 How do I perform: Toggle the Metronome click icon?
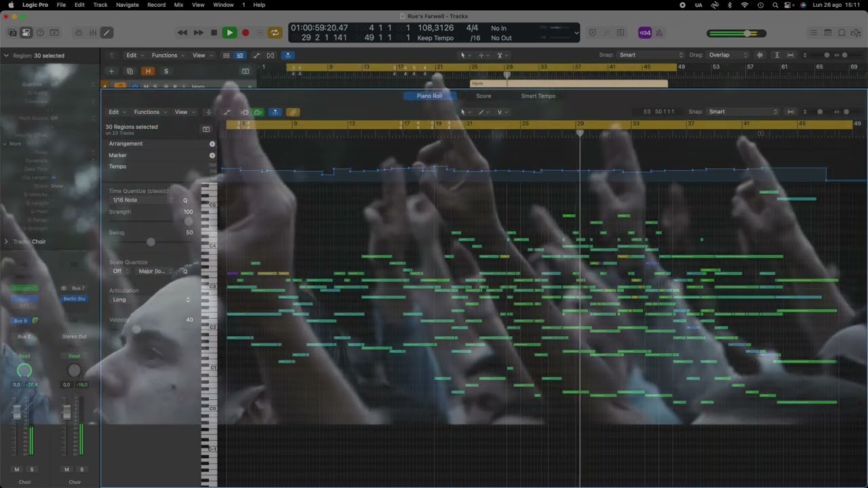659,33
